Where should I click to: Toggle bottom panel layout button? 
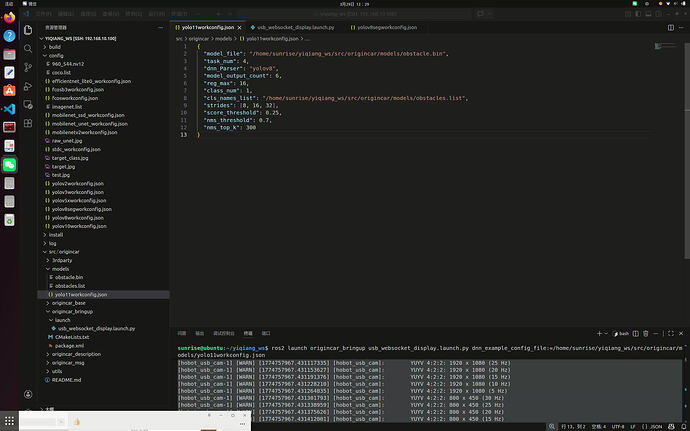click(x=648, y=14)
